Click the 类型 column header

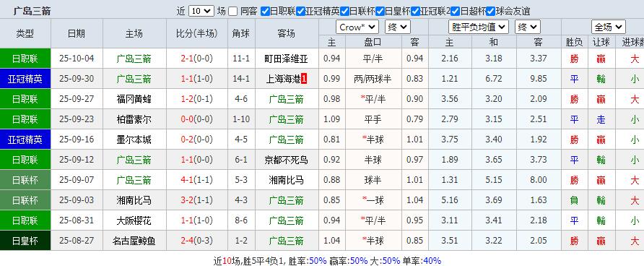[x=25, y=34]
